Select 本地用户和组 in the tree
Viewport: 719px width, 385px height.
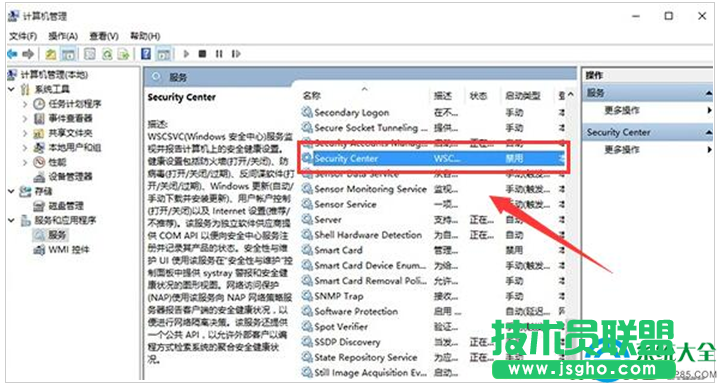pos(75,148)
